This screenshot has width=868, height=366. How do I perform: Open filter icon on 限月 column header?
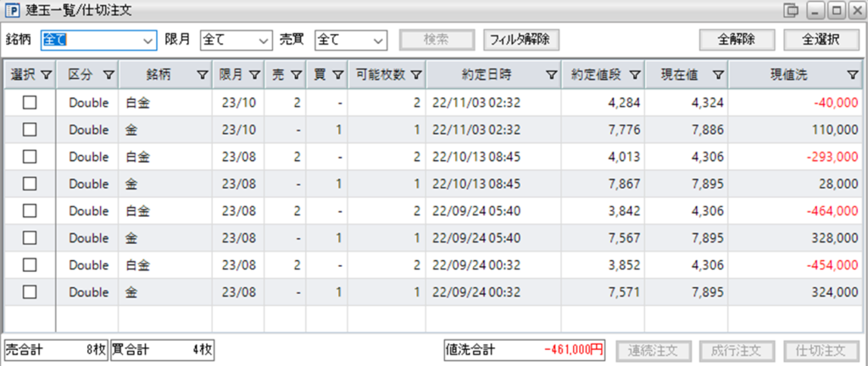click(254, 75)
